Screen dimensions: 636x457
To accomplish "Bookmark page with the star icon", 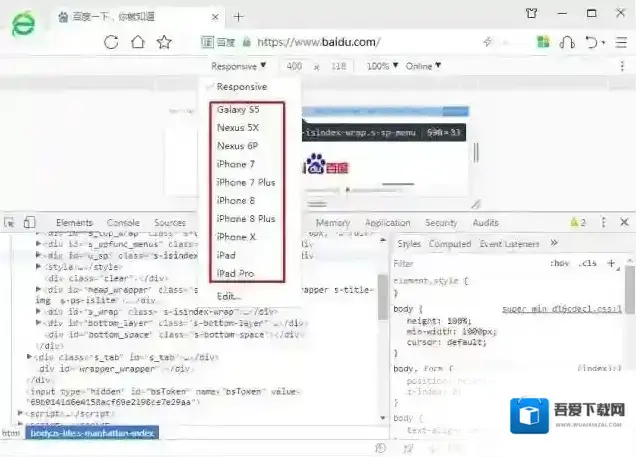I will 164,42.
